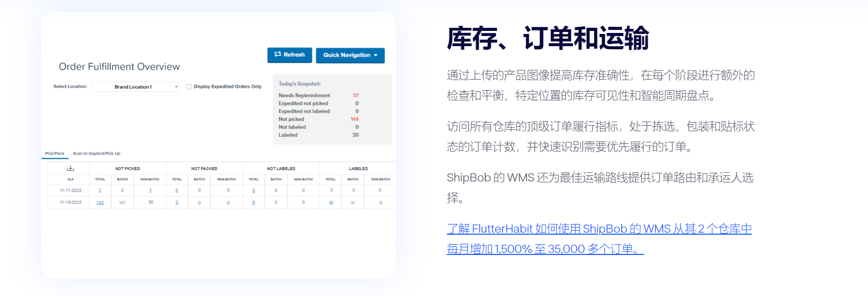Click the Order Fulfillment Overview title
The image size is (868, 296).
coord(119,66)
